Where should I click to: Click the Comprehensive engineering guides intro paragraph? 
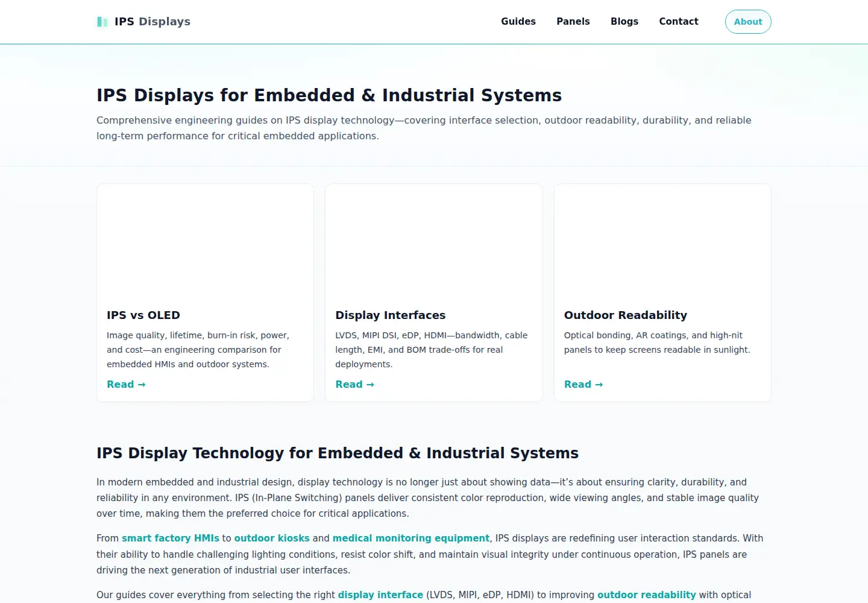pyautogui.click(x=424, y=128)
